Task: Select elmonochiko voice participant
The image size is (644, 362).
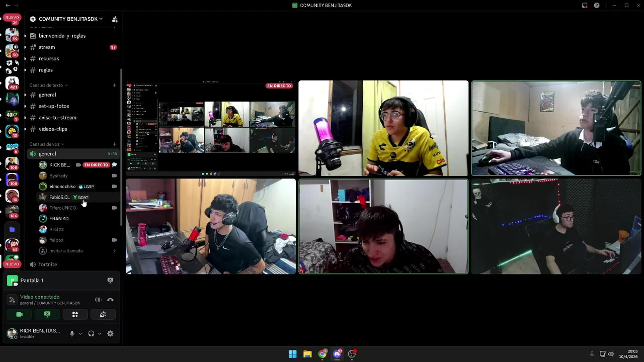Action: coord(77,187)
